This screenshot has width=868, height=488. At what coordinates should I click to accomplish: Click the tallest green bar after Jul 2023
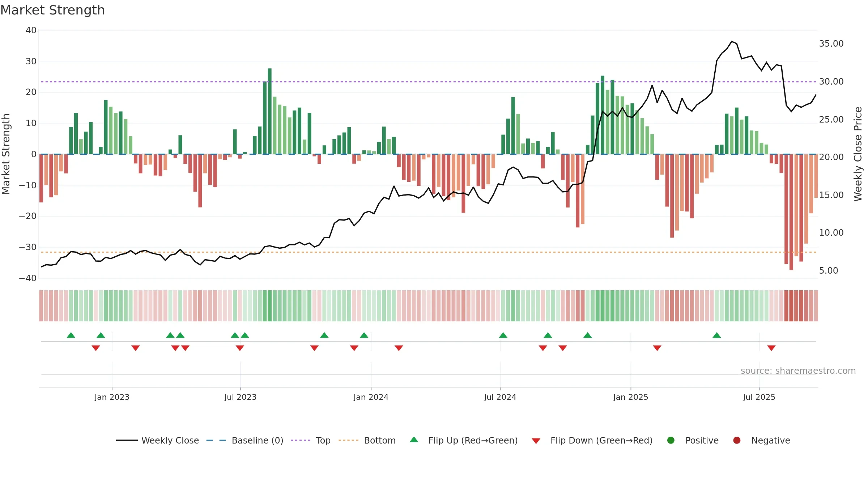click(x=270, y=111)
